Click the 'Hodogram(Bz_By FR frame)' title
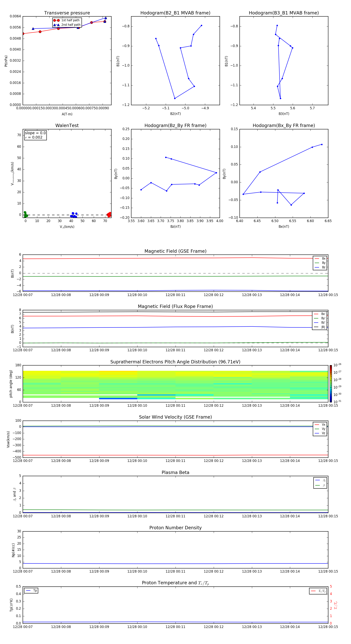351x644 pixels. tap(175, 125)
